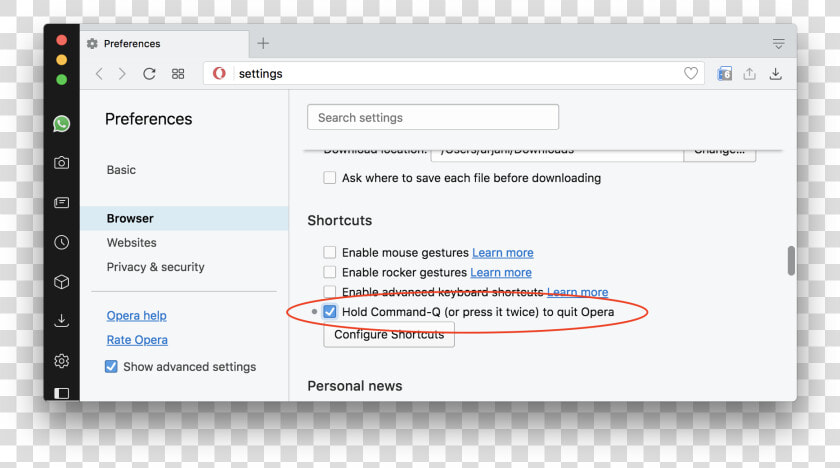
Task: Go forward with the forward arrow
Action: 122,73
